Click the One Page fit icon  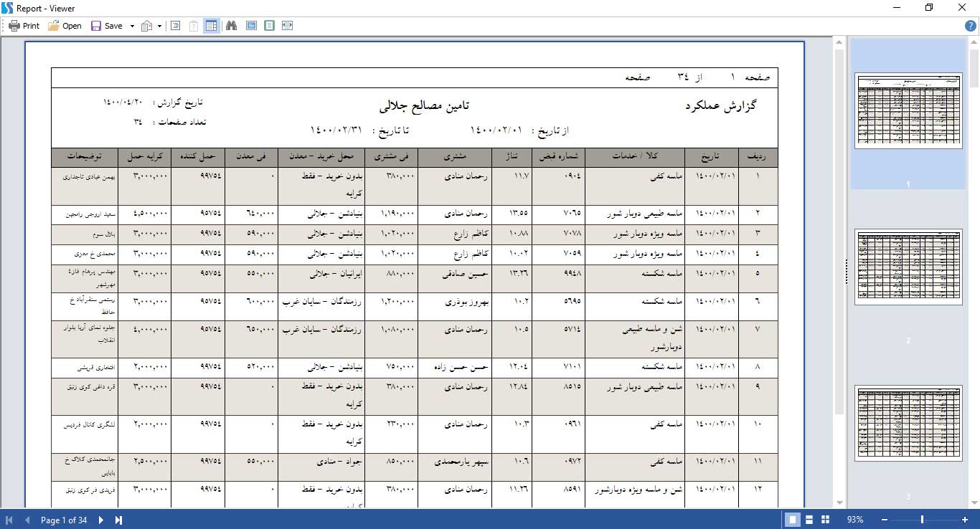tap(269, 26)
